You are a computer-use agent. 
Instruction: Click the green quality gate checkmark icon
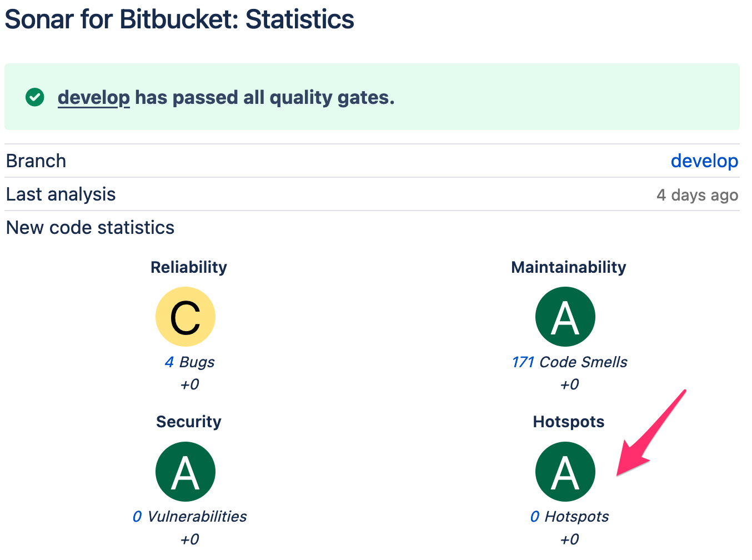pos(35,97)
